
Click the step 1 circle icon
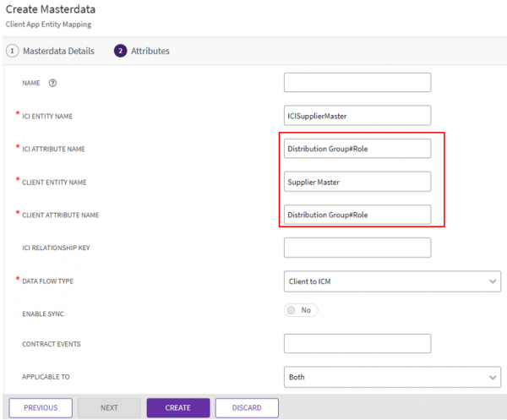pos(13,51)
